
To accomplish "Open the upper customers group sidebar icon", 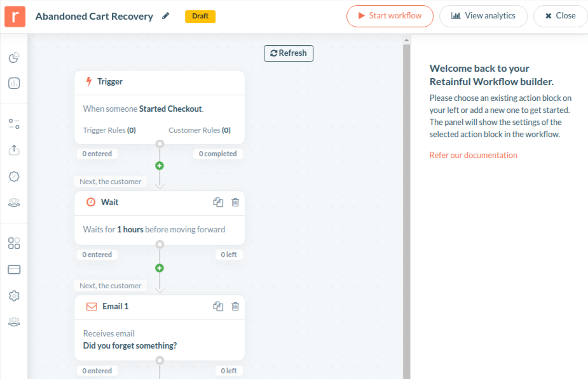I will click(14, 203).
